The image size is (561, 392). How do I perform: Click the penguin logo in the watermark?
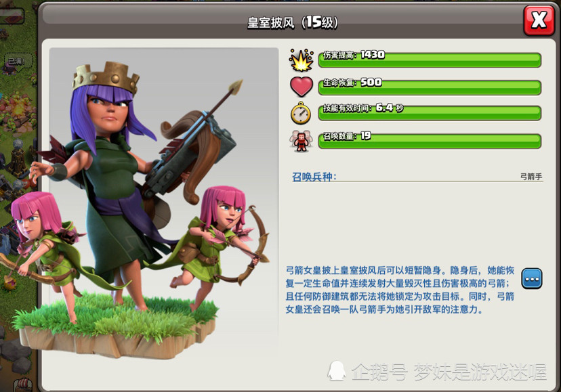[x=337, y=370]
